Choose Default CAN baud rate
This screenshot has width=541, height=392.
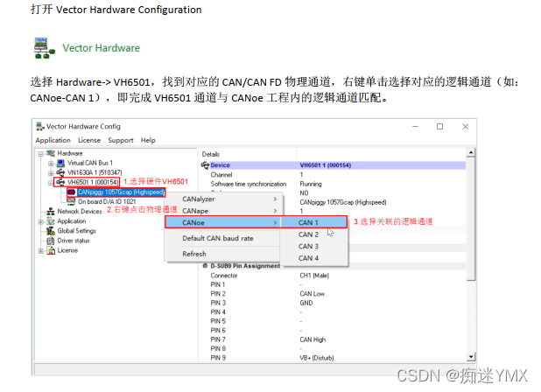(x=223, y=238)
